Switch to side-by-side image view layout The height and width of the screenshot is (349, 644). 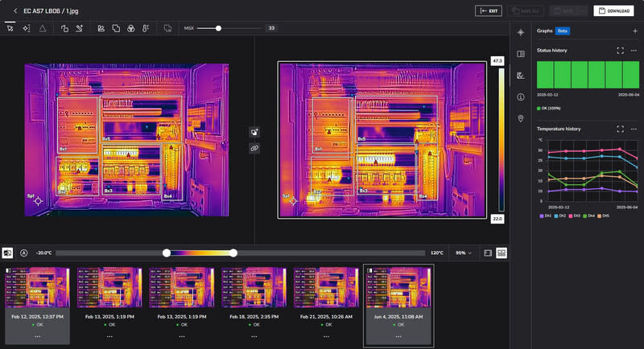coord(502,253)
